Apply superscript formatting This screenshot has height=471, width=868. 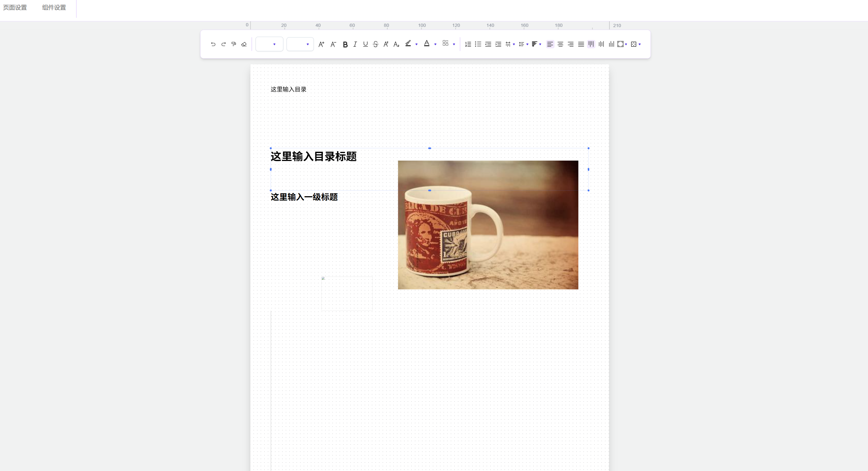(x=386, y=44)
